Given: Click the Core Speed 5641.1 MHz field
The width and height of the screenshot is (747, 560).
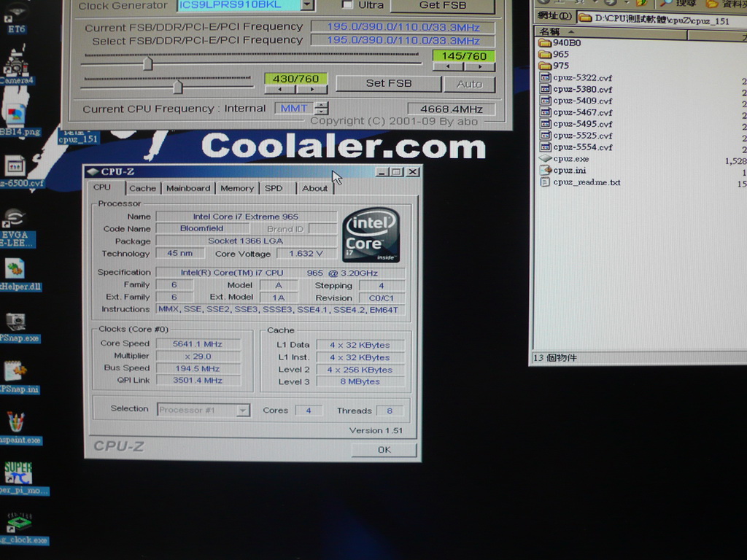Looking at the screenshot, I should 198,344.
